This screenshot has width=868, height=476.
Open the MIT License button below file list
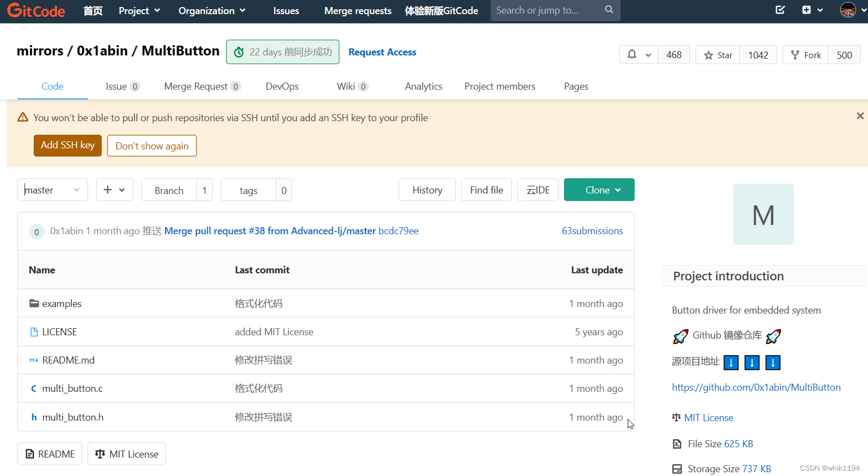click(x=127, y=454)
